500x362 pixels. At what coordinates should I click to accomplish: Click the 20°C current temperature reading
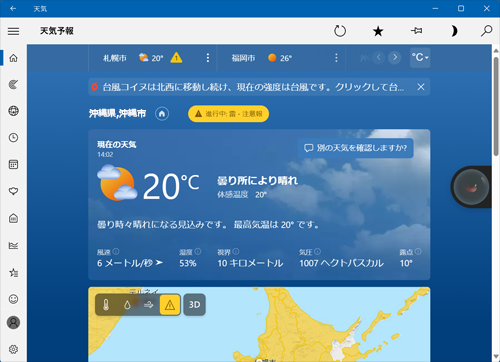pyautogui.click(x=171, y=186)
